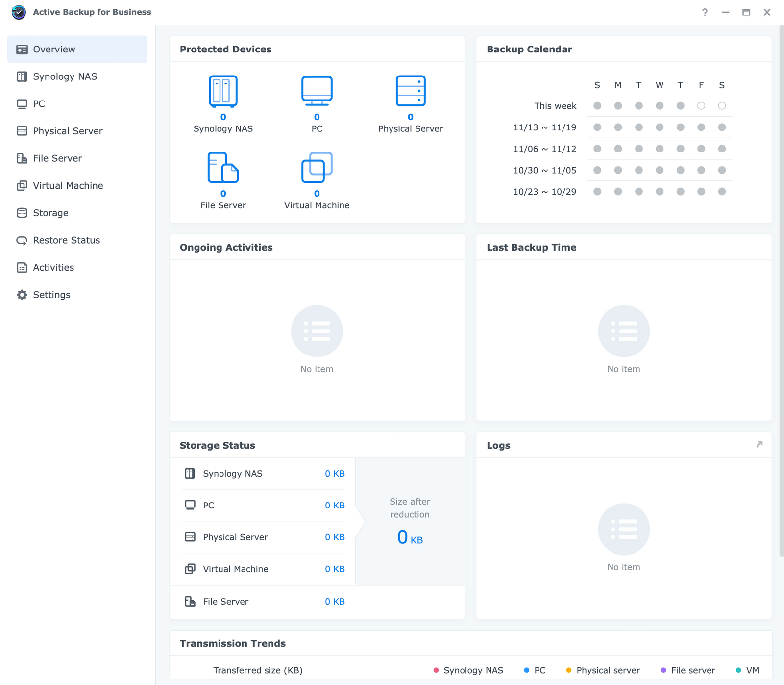Click the Physical Server icon in Protected Devices
This screenshot has width=784, height=685.
tap(411, 91)
